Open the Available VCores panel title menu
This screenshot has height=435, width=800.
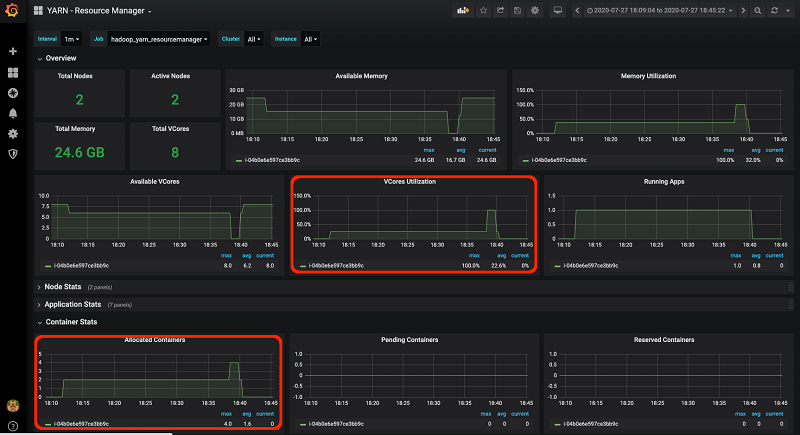[155, 182]
